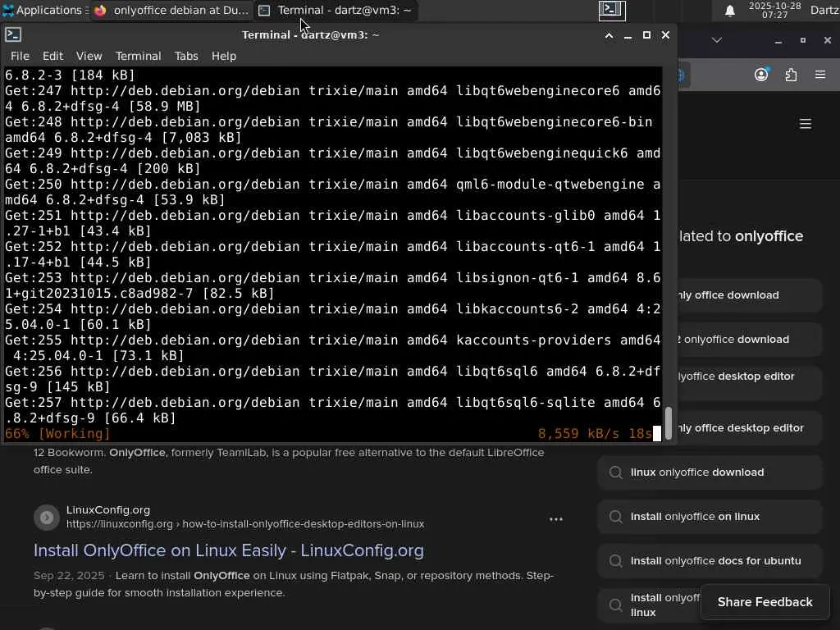Open the terminal File menu

click(x=20, y=56)
